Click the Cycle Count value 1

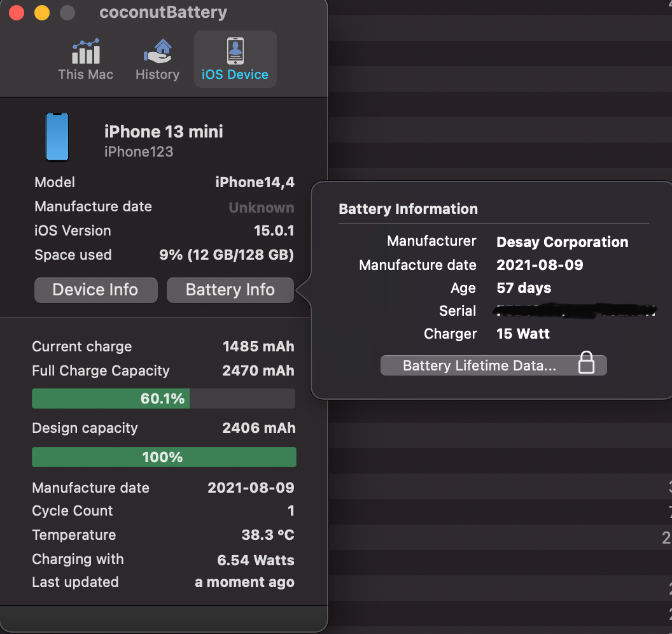(x=291, y=511)
